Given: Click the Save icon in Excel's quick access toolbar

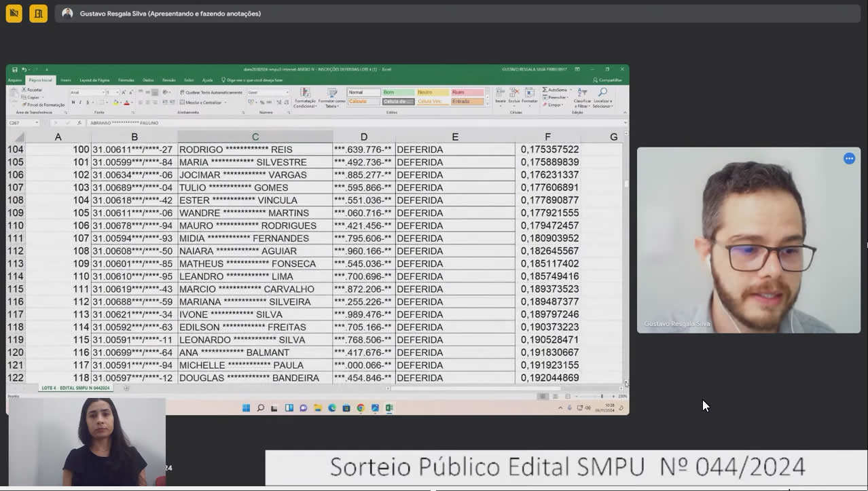Looking at the screenshot, I should tap(15, 69).
